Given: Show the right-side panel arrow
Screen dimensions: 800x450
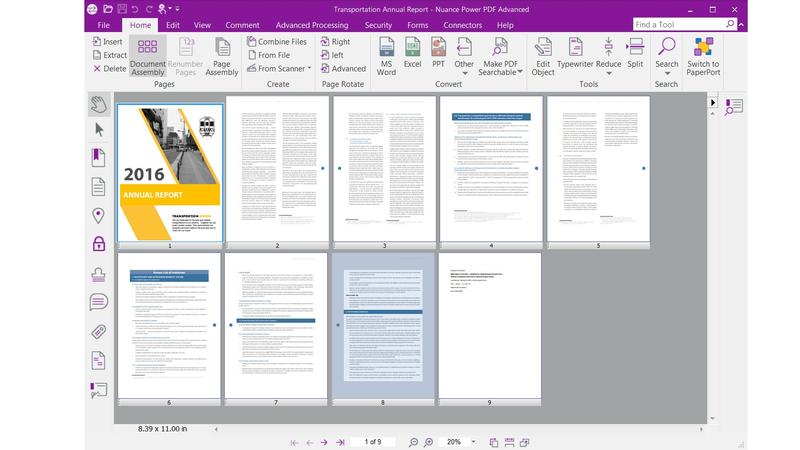Looking at the screenshot, I should 713,102.
